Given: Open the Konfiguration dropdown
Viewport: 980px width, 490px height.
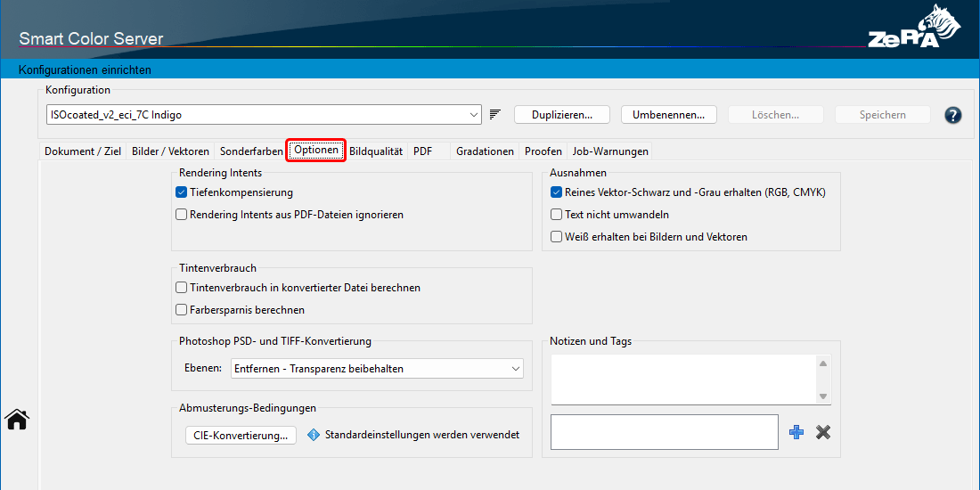Looking at the screenshot, I should coord(264,114).
